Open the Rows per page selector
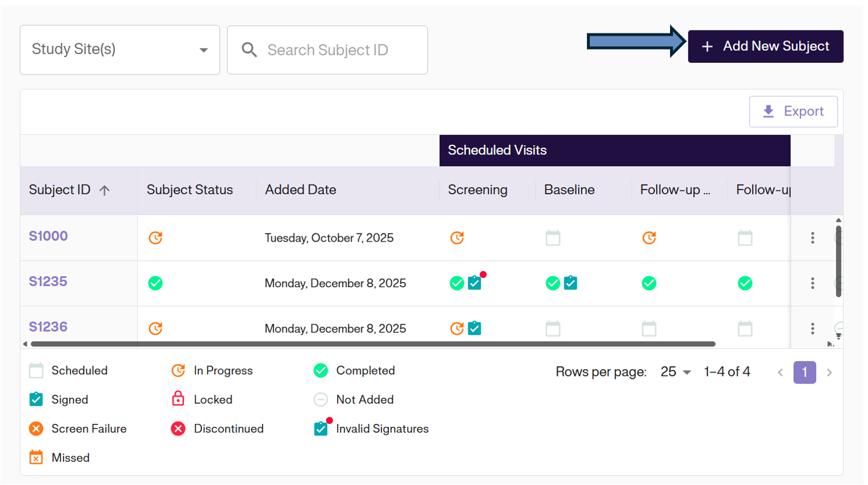 click(674, 372)
